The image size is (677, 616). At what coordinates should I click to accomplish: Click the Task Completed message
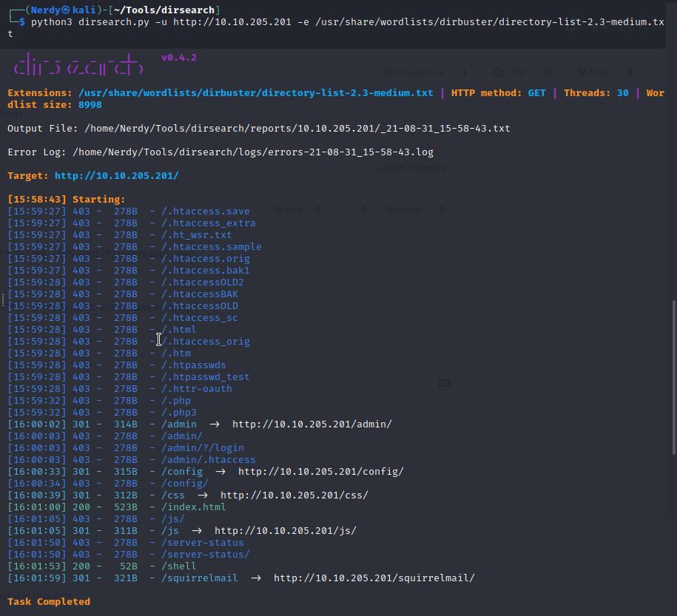click(49, 601)
